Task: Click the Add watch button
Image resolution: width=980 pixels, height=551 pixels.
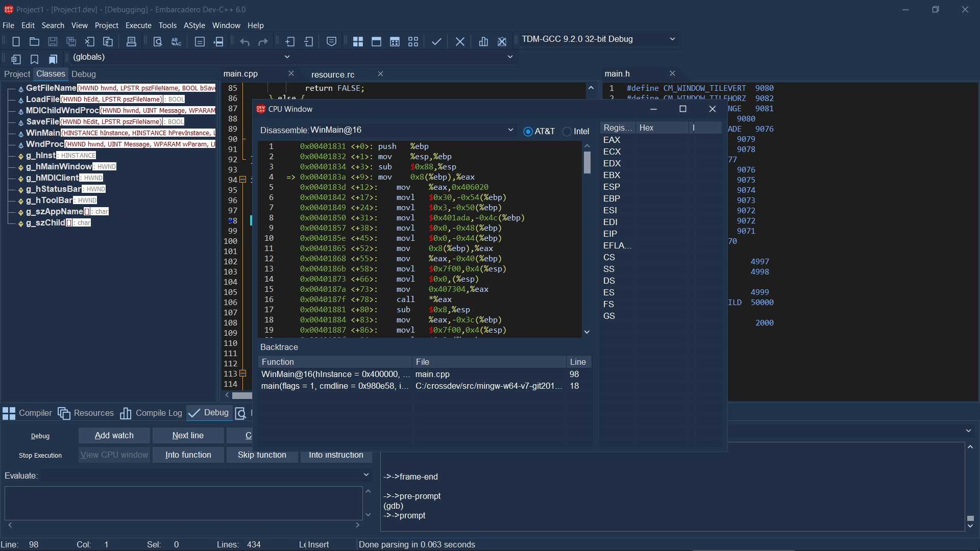Action: click(114, 436)
